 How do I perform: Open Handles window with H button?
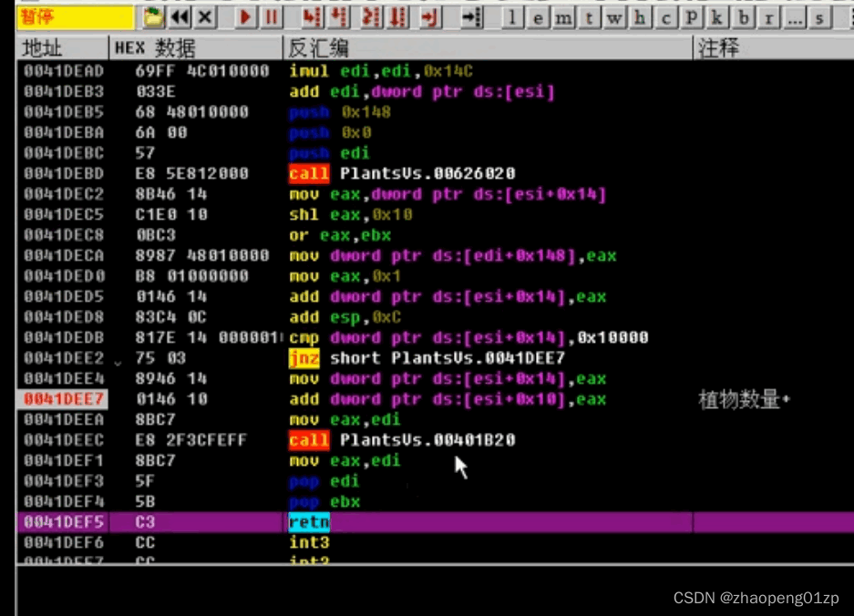coord(640,18)
